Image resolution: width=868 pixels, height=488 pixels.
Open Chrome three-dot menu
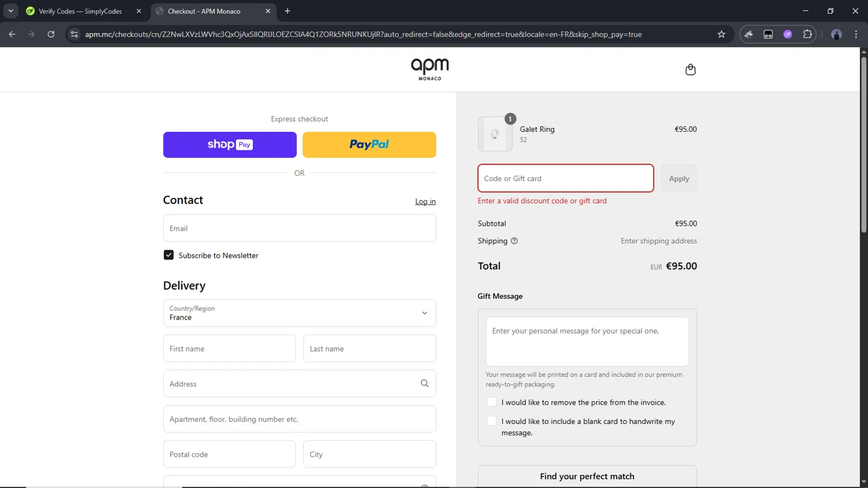856,34
